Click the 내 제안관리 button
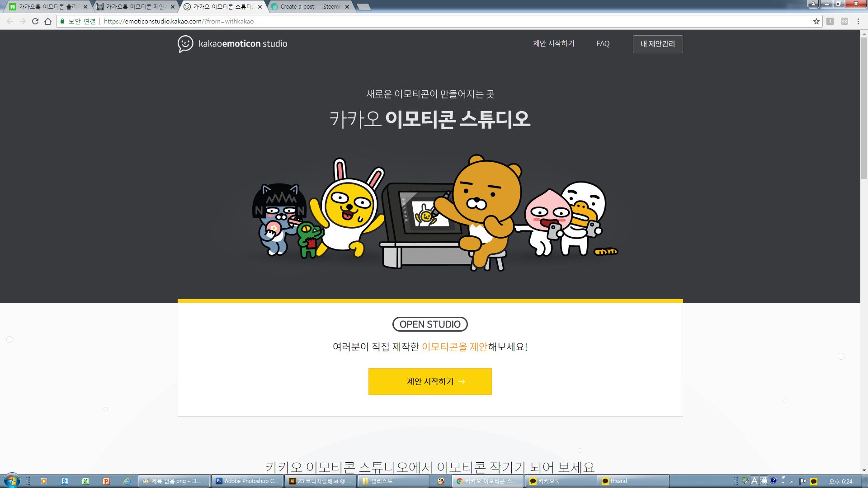The image size is (868, 488). click(x=657, y=44)
